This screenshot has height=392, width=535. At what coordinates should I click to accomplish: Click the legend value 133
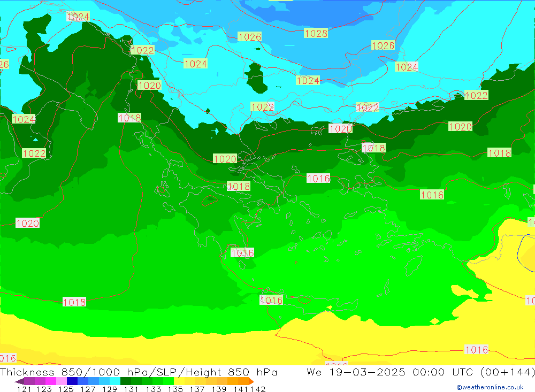153,389
